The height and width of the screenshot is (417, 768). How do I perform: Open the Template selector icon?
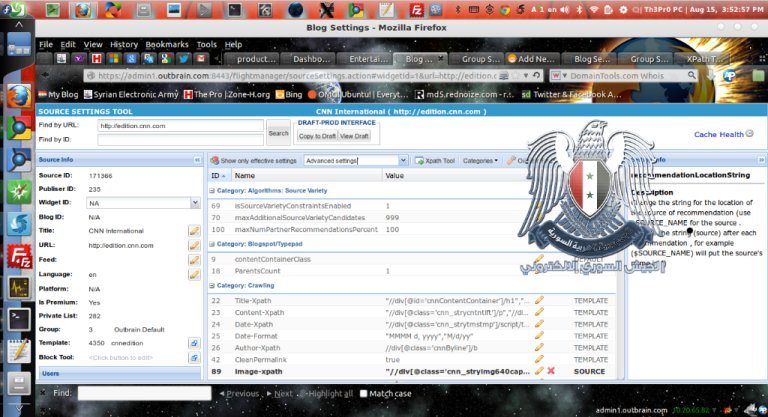click(x=194, y=343)
